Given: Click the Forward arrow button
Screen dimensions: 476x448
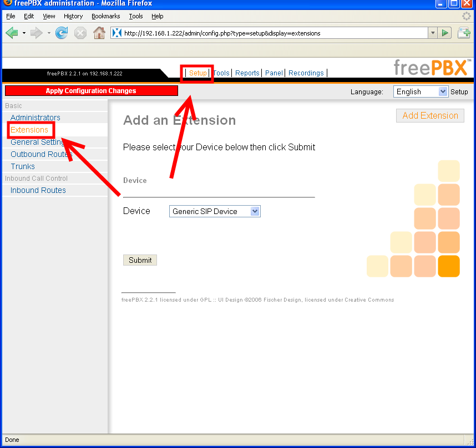Looking at the screenshot, I should coord(37,33).
